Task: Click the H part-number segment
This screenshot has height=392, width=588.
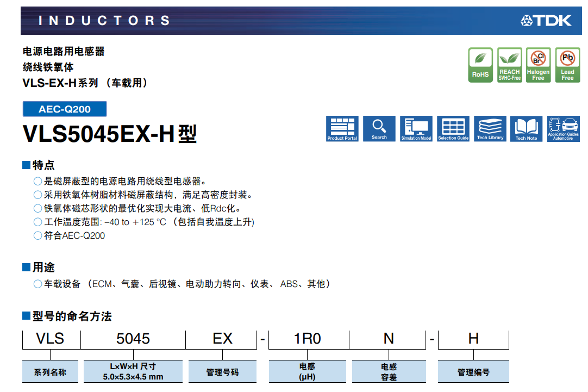Action: coord(474,339)
